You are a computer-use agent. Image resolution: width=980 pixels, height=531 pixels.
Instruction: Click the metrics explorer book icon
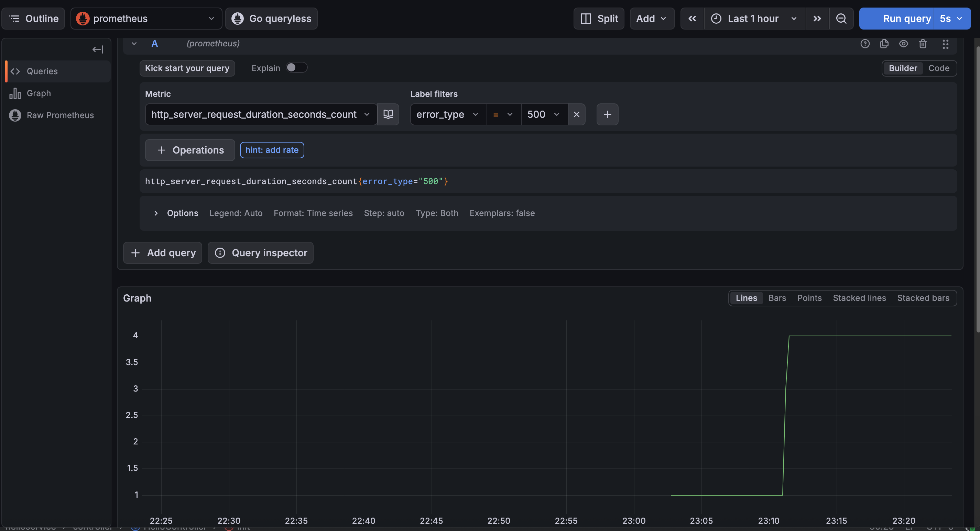[x=388, y=114]
